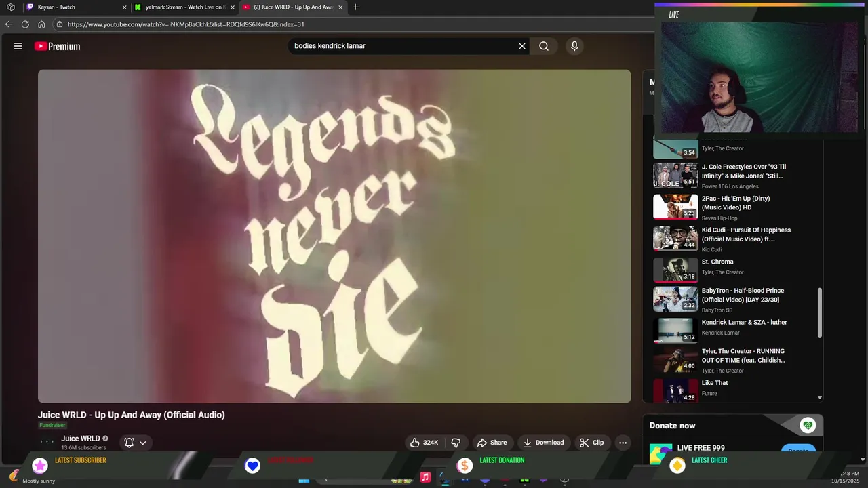Run search with the magnifier icon
This screenshot has height=488, width=868.
click(544, 46)
